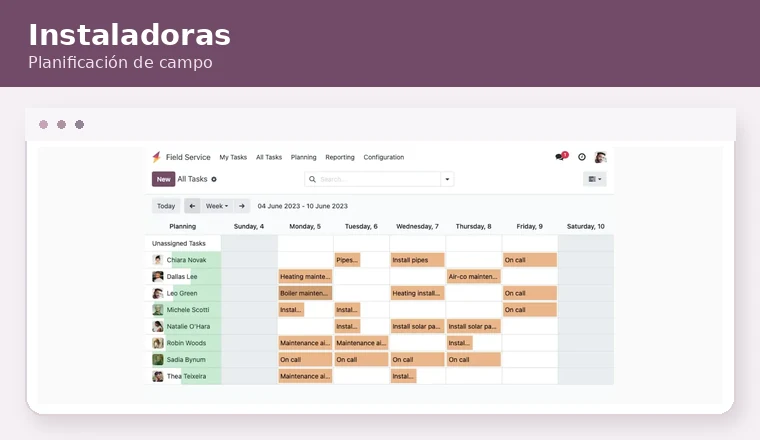Open Sadia Bynum's Tuesday On call task
The height and width of the screenshot is (440, 760).
click(362, 360)
